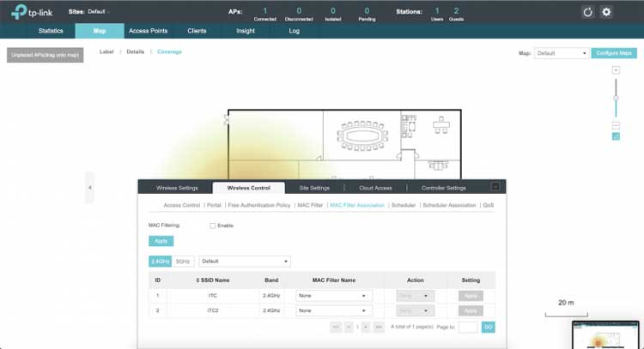Screen dimensions: 644x349
Task: Open MAC Filter Name dropdown for ITC2
Action: coord(334,311)
